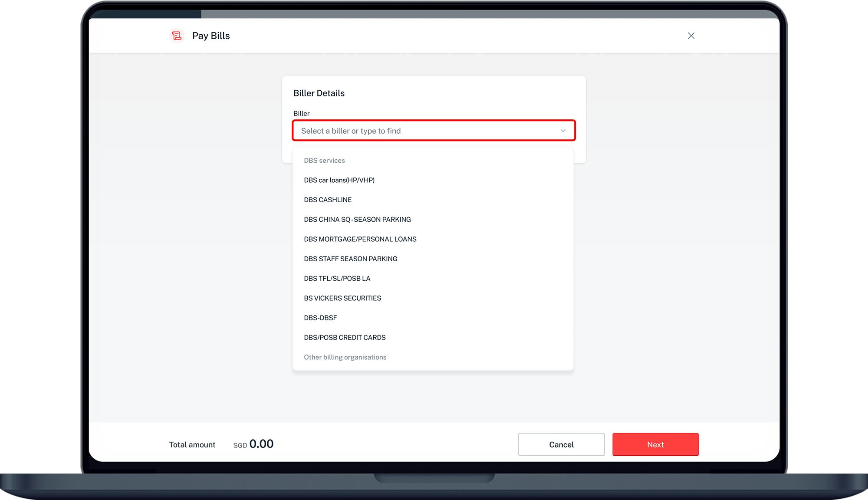The width and height of the screenshot is (868, 500).
Task: Click the DBS services group header
Action: pyautogui.click(x=324, y=160)
